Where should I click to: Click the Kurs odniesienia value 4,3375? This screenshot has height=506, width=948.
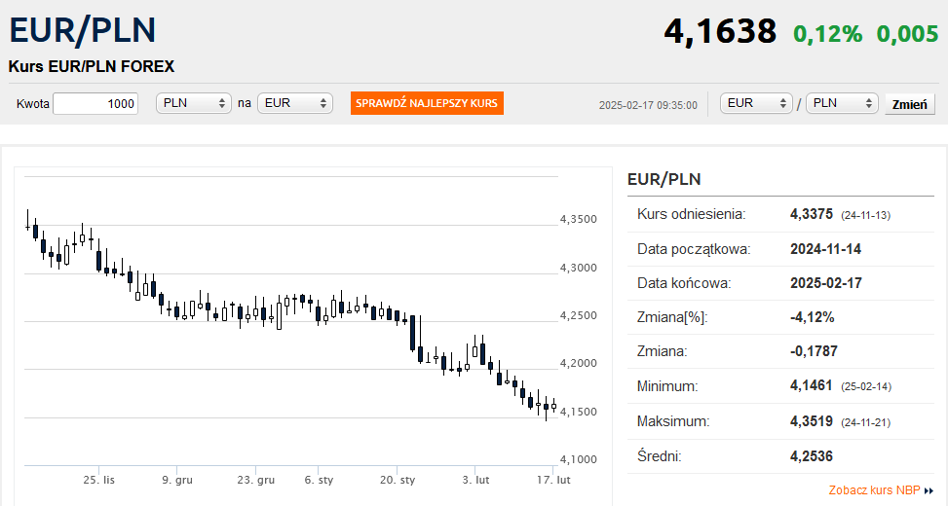(x=811, y=214)
